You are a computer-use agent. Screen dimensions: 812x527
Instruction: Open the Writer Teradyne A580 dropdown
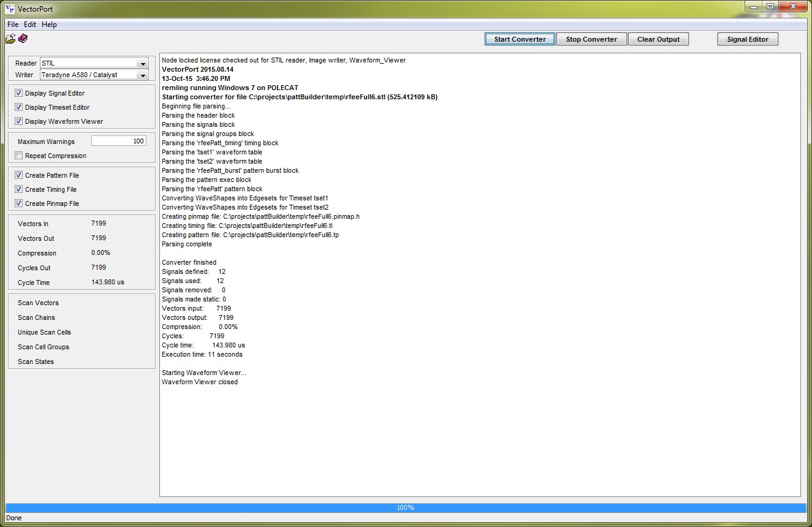tap(142, 75)
